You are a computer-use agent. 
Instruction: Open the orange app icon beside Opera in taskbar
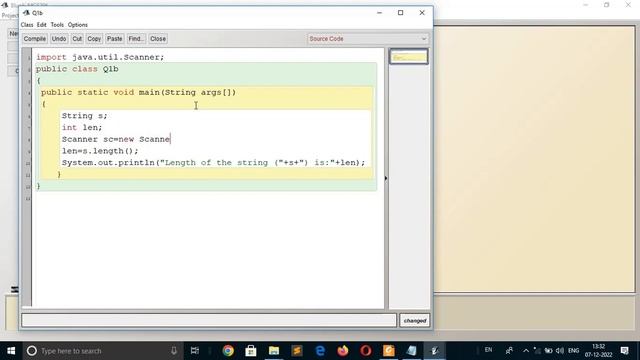click(x=389, y=351)
